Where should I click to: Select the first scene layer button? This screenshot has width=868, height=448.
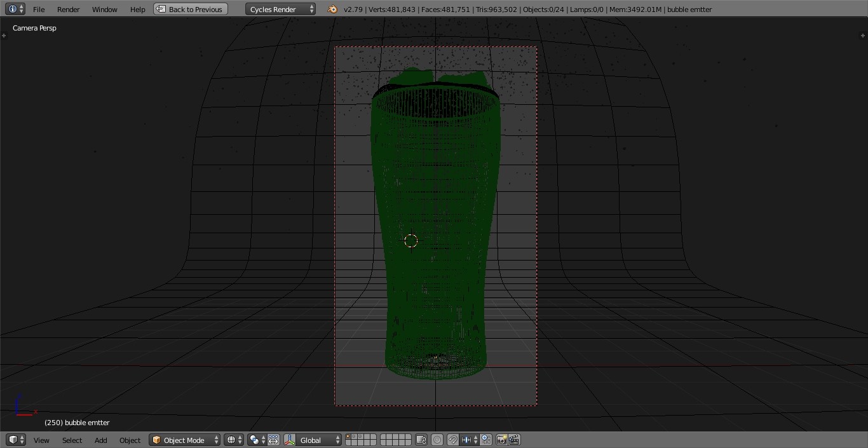349,437
